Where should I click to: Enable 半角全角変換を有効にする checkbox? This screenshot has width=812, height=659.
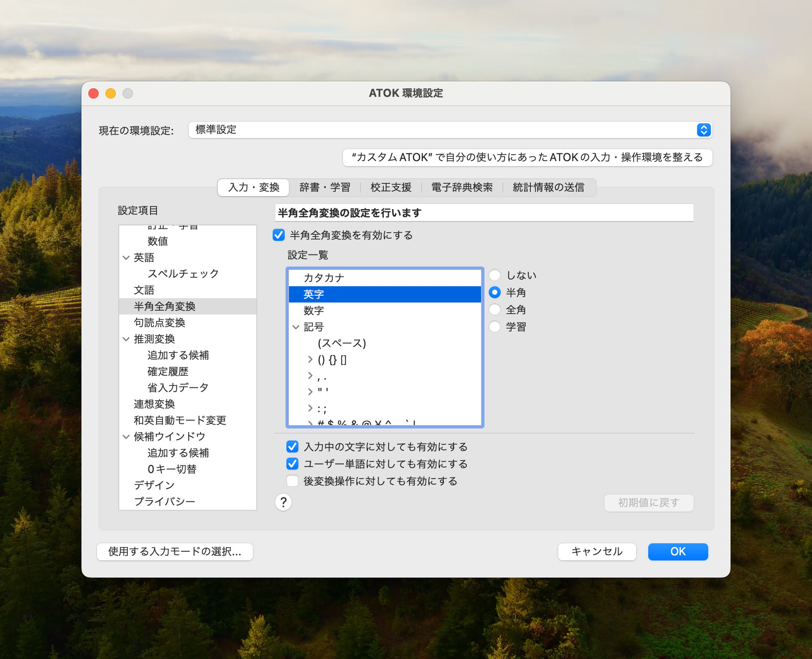pos(279,235)
